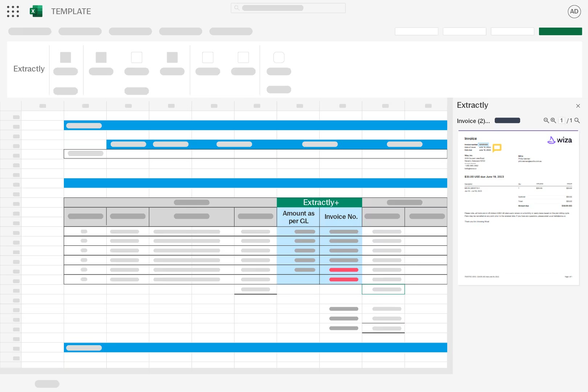588x392 pixels.
Task: Open the yellow comment bubble on invoice
Action: click(497, 148)
